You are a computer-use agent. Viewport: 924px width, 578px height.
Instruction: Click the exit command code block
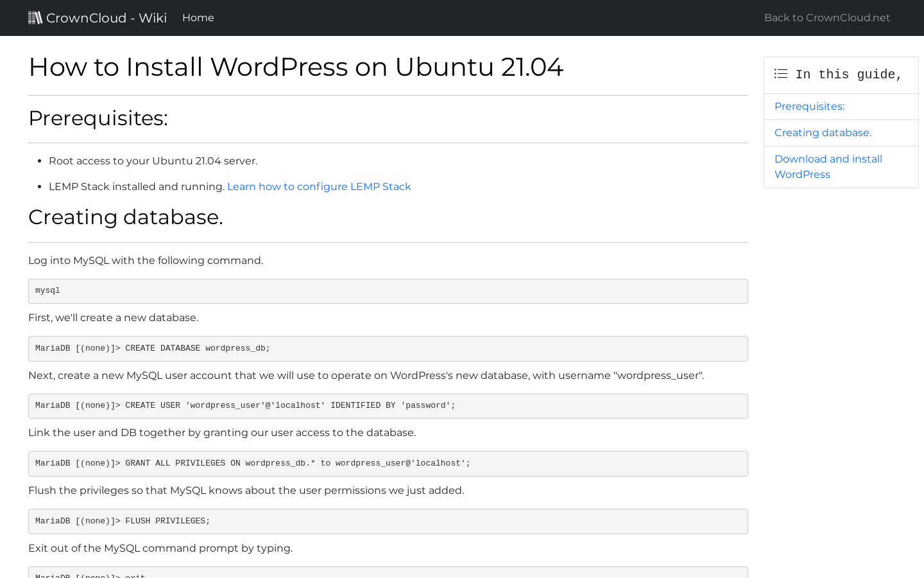pos(388,574)
